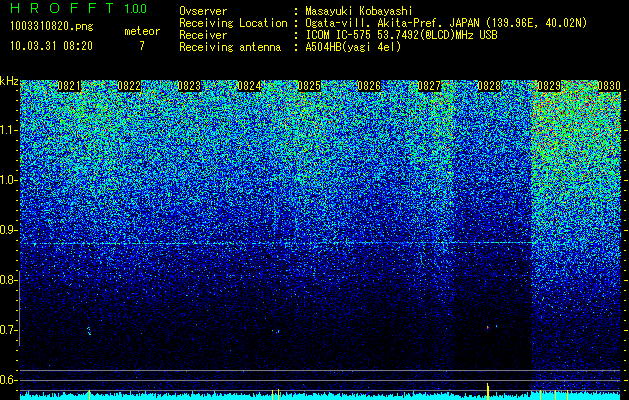The height and width of the screenshot is (400, 629).
Task: Select the 0827 time marker
Action: pos(429,86)
